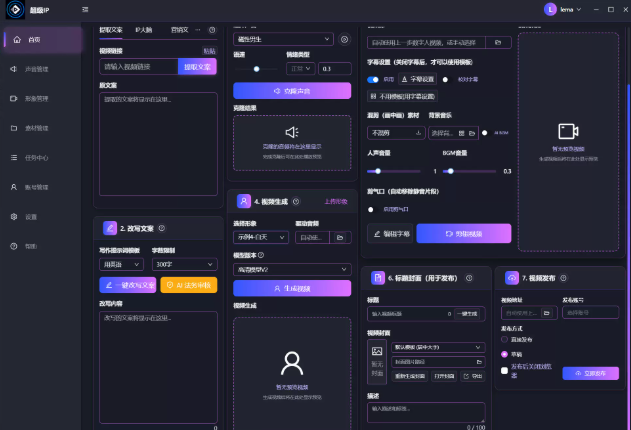
Task: Open the model version dropdown
Action: tap(292, 270)
